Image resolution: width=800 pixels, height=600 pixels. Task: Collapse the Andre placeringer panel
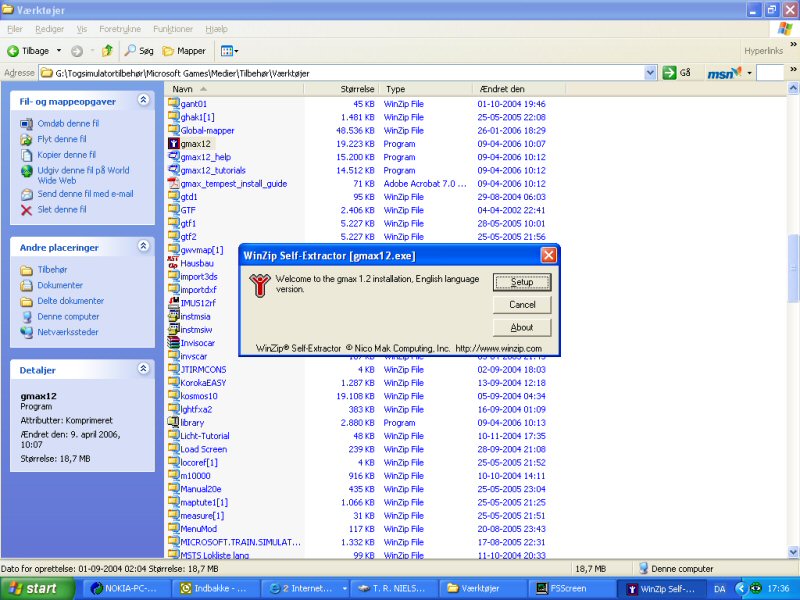tap(143, 246)
